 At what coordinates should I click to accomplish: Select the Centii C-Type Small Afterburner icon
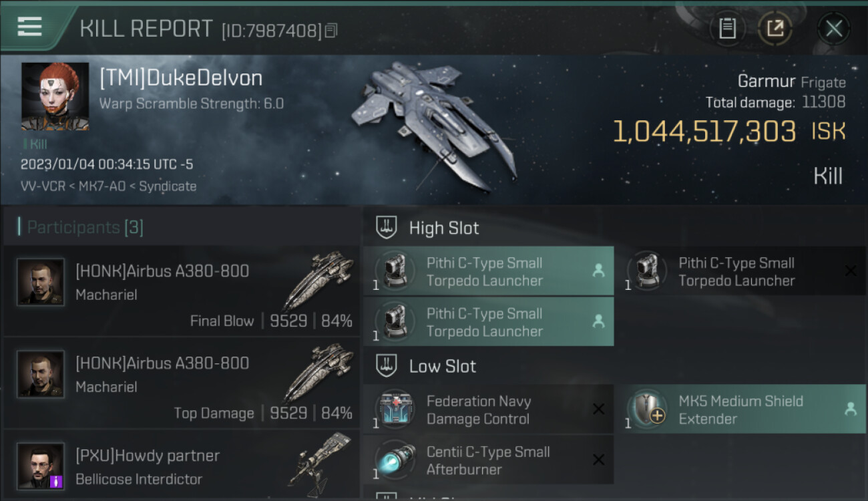pos(395,460)
